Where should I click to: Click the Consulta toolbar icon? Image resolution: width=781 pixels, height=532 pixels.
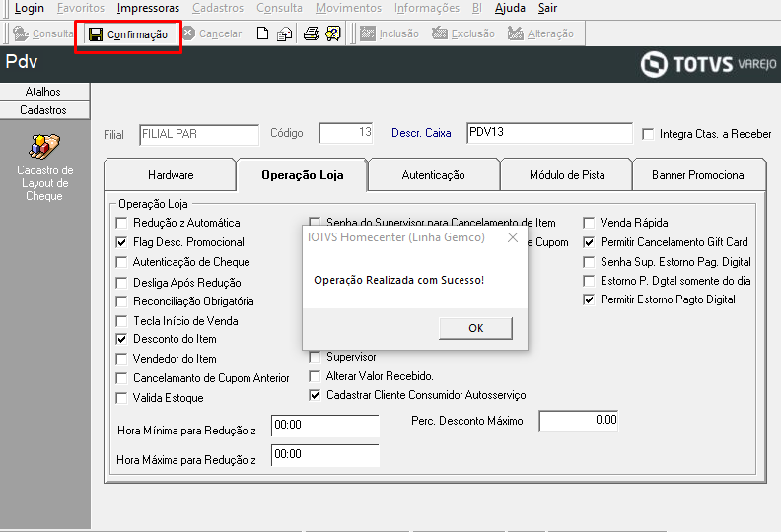21,33
